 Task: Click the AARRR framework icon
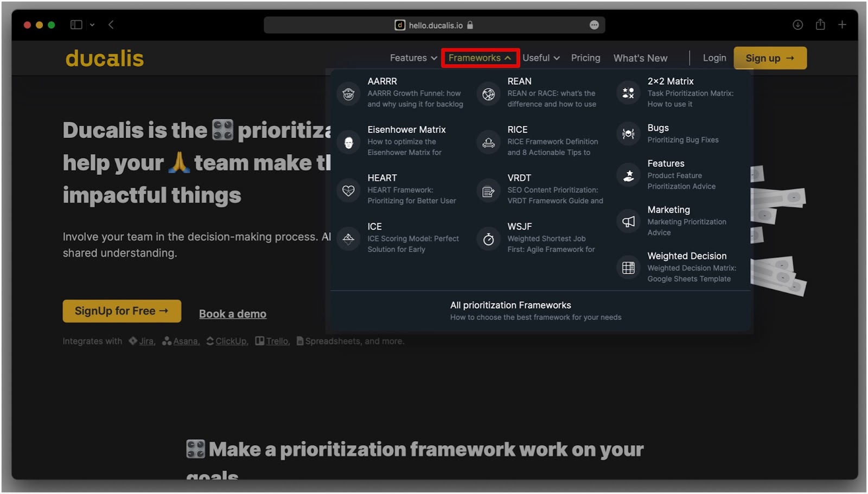click(348, 94)
